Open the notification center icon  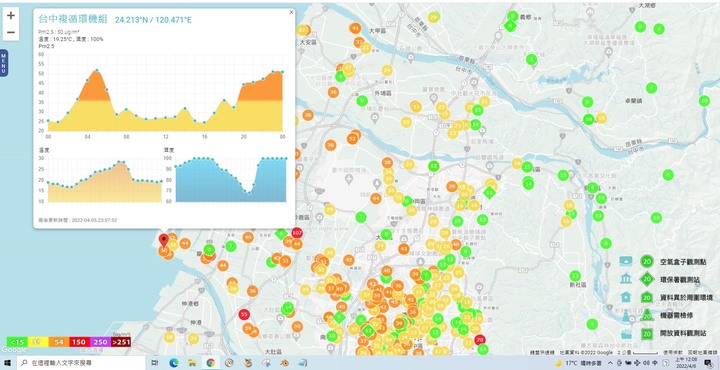point(708,363)
